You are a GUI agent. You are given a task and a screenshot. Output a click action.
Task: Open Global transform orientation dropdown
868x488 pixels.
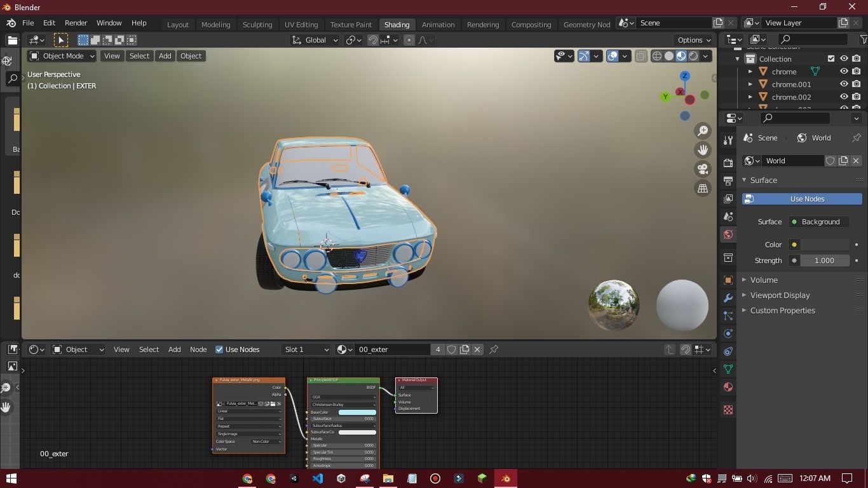coord(315,40)
